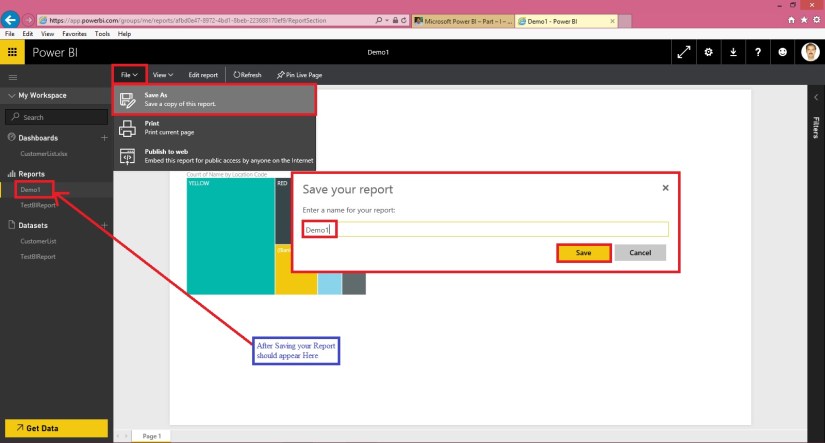The width and height of the screenshot is (825, 443).
Task: Close the Save your report dialog
Action: 666,188
